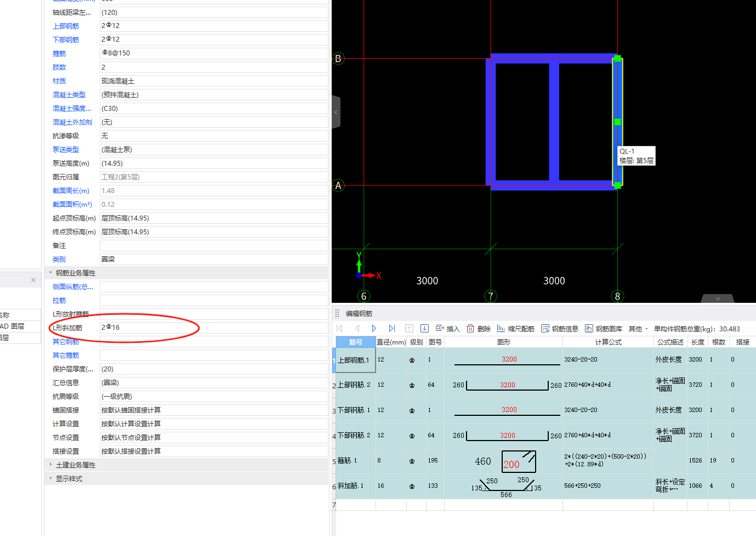Edit 终点顶标高 value field
The image size is (756, 536).
tap(214, 232)
